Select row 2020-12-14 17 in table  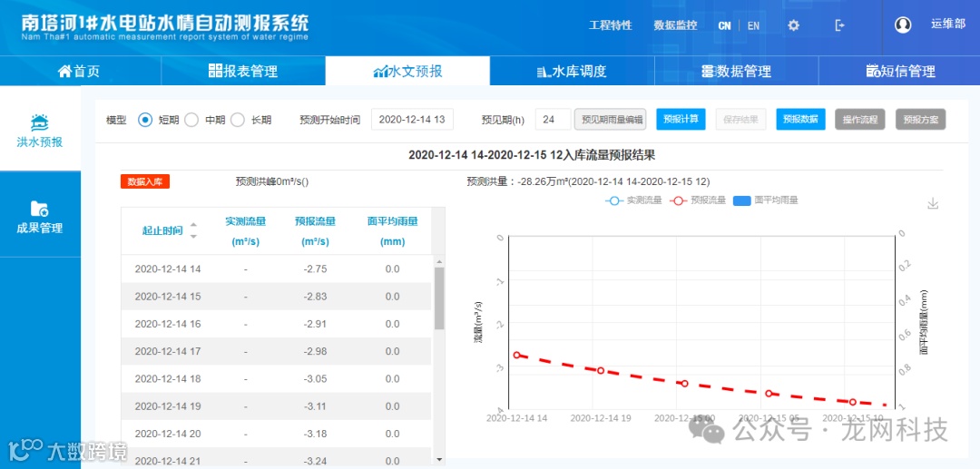[276, 352]
